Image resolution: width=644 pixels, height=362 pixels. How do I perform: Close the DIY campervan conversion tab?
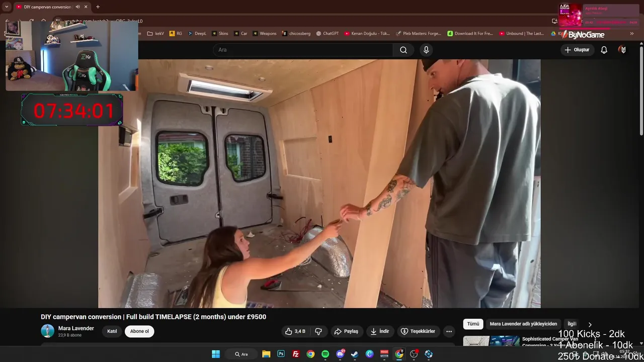pyautogui.click(x=86, y=7)
